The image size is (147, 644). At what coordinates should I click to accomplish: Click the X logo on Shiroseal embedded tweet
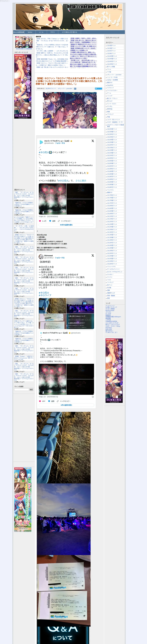(x=93, y=255)
